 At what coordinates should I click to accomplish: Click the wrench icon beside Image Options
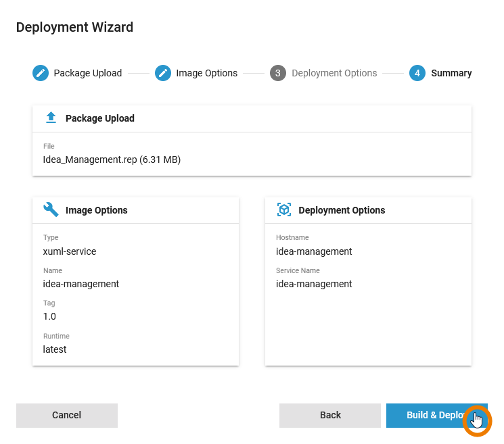click(x=51, y=210)
